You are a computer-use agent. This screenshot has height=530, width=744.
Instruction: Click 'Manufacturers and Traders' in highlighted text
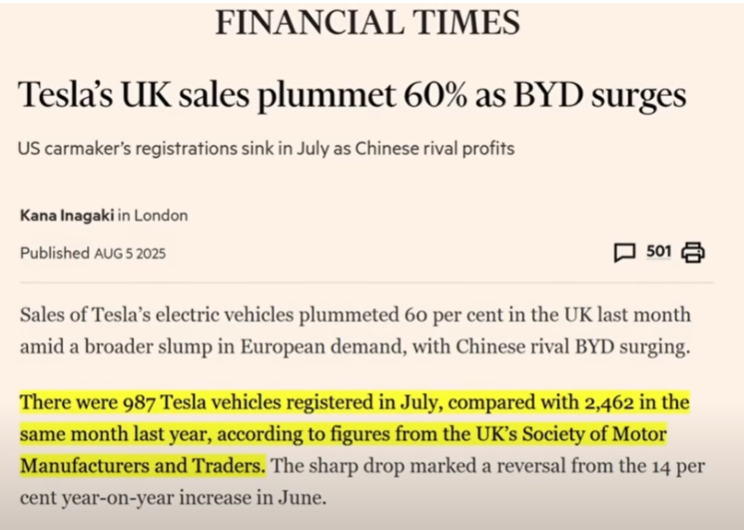coord(142,466)
